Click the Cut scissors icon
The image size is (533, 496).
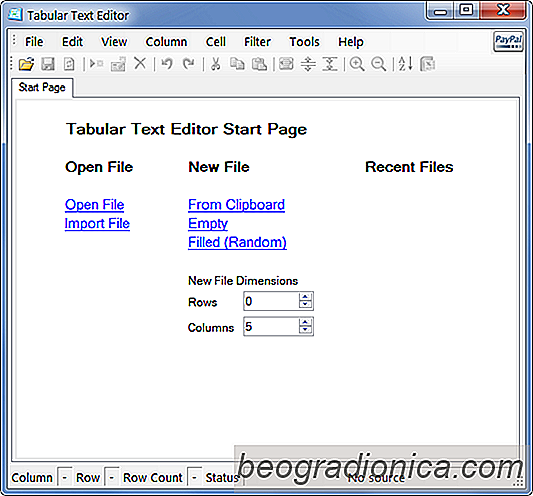216,64
